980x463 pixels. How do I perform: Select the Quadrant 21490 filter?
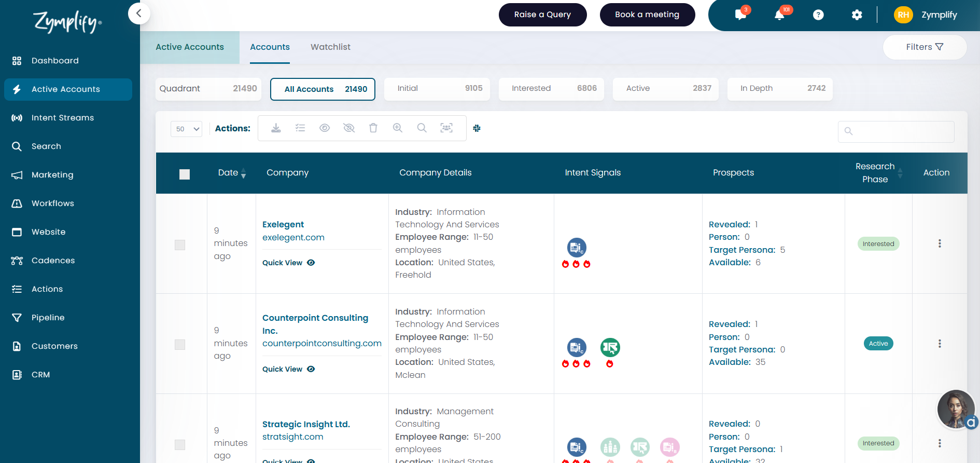click(x=208, y=89)
